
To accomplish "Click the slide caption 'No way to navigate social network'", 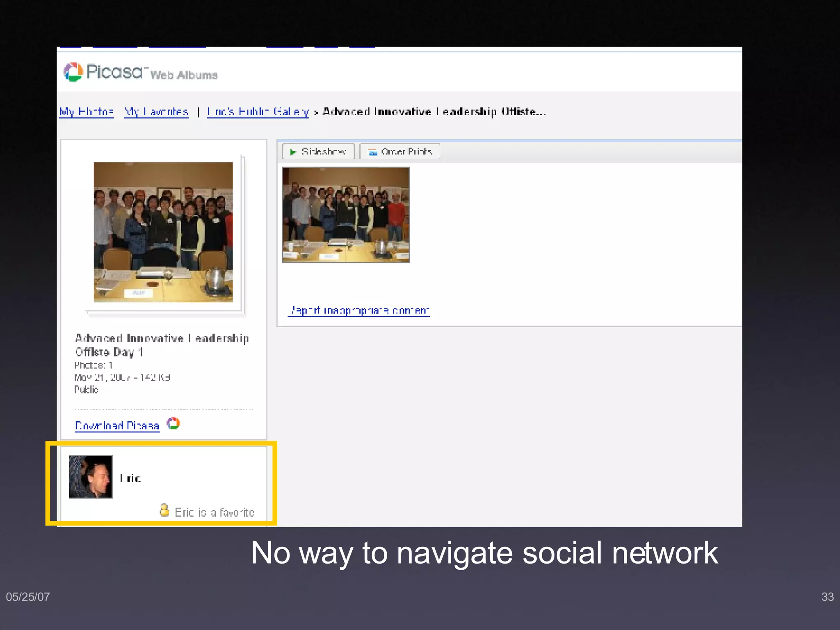I will [x=484, y=554].
